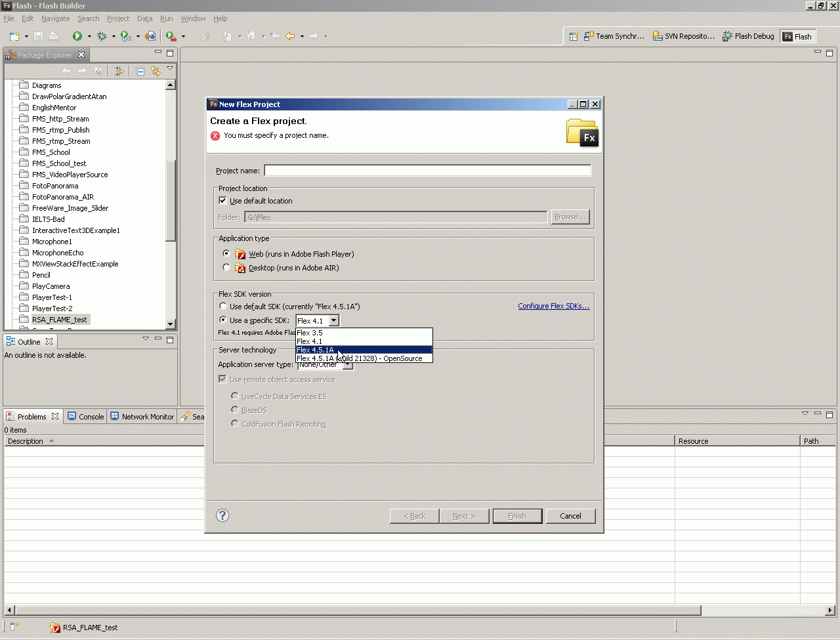Close the Package Explorer view
The width and height of the screenshot is (840, 640).
point(81,54)
